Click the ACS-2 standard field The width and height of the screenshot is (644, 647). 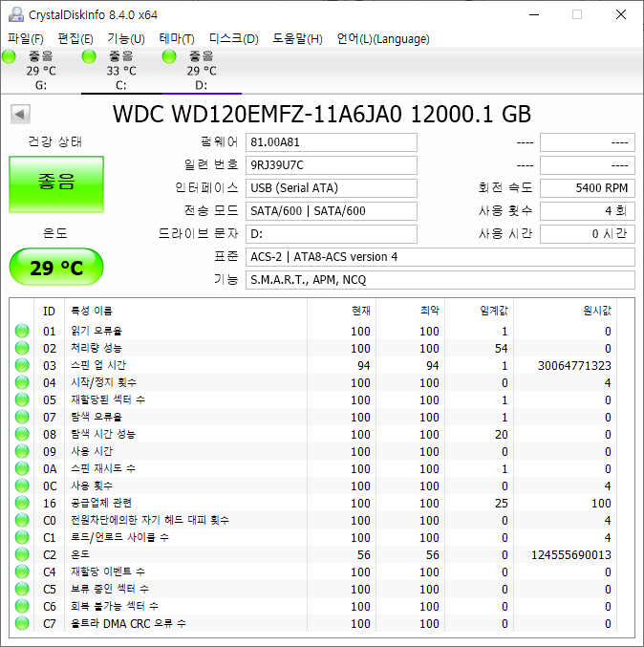(440, 257)
